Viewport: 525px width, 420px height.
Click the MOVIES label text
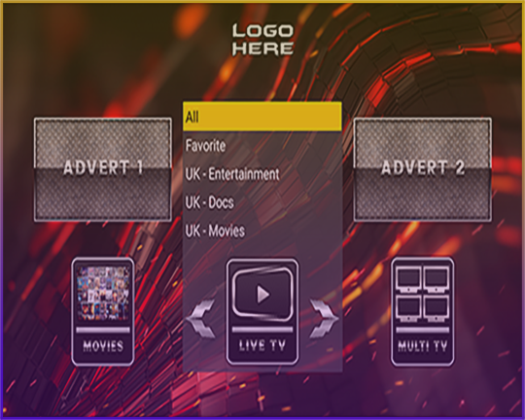click(x=103, y=346)
